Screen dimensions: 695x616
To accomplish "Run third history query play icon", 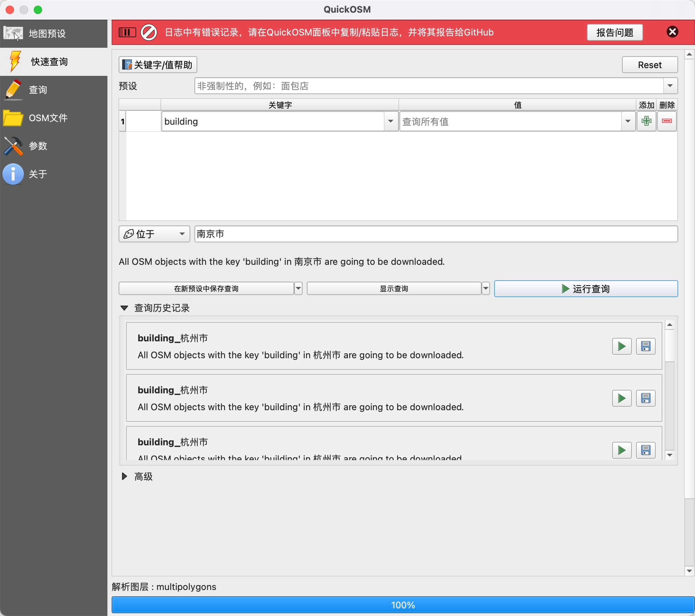I will (622, 450).
